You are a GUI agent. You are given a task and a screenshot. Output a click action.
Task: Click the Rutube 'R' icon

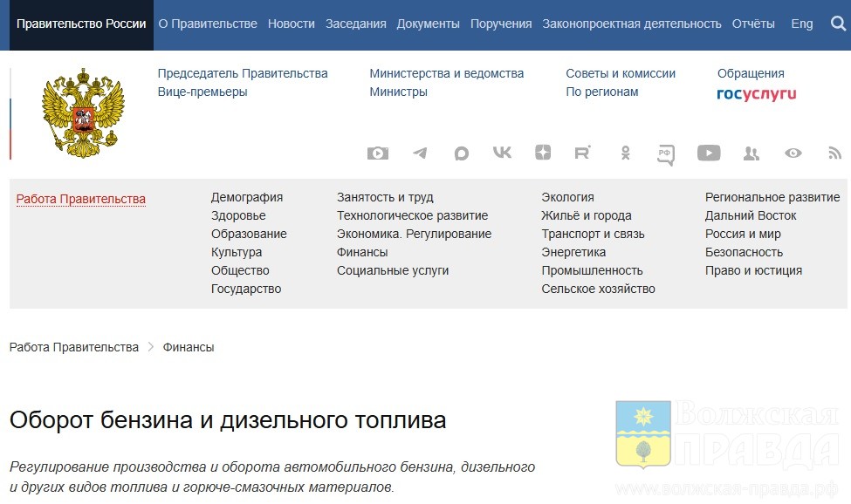(x=582, y=153)
